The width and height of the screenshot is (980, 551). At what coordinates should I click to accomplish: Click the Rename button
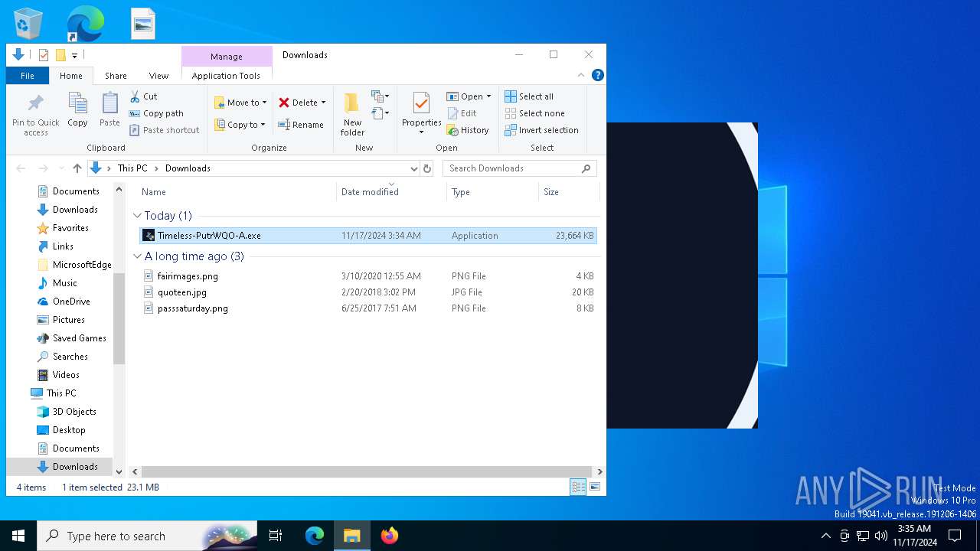coord(301,125)
